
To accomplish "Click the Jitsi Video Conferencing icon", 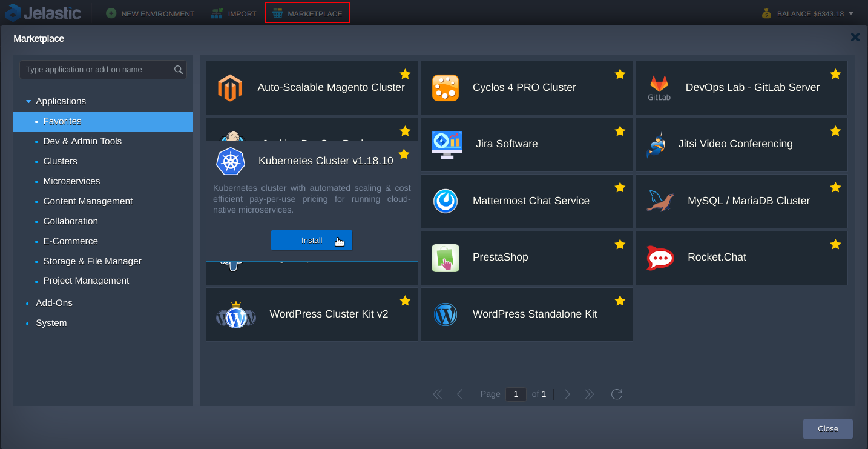I will tap(656, 145).
